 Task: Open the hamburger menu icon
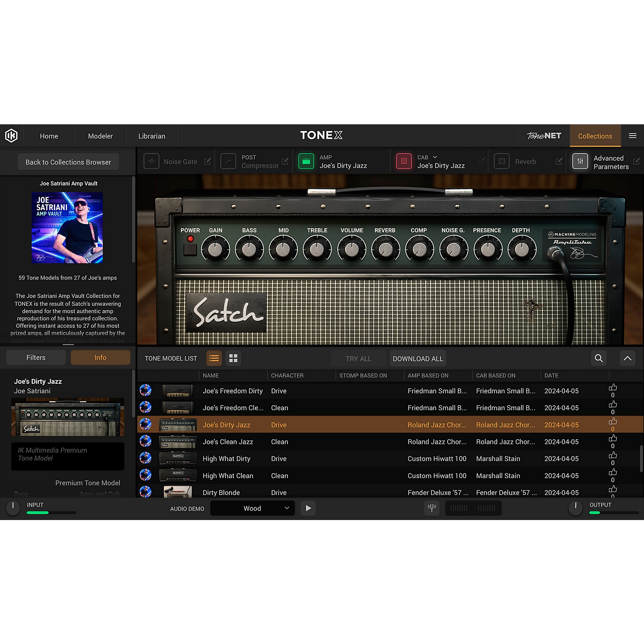tap(632, 136)
